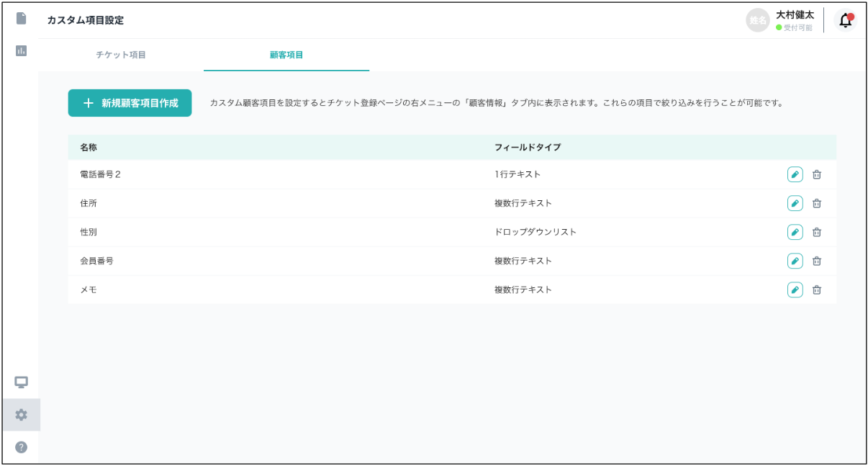Open notifications bell in header
Screen dimensions: 868x466
point(846,21)
